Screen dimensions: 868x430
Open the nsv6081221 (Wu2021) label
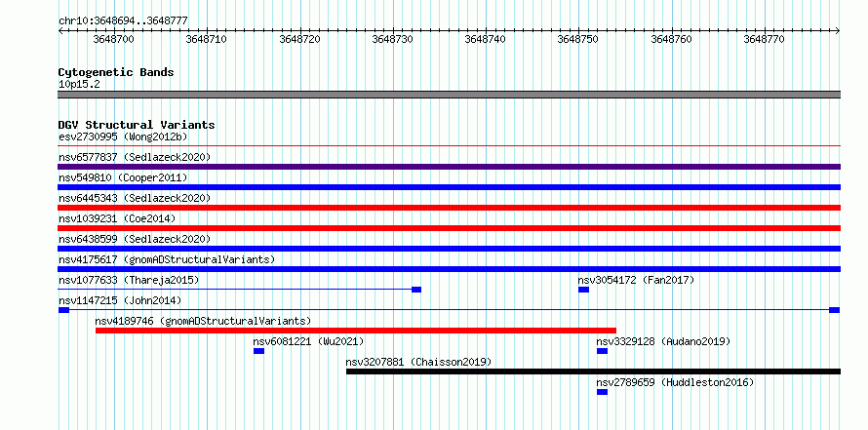(x=308, y=341)
